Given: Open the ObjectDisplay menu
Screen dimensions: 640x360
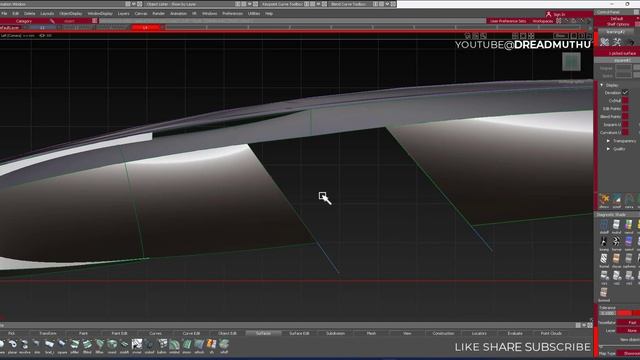Looking at the screenshot, I should [71, 13].
